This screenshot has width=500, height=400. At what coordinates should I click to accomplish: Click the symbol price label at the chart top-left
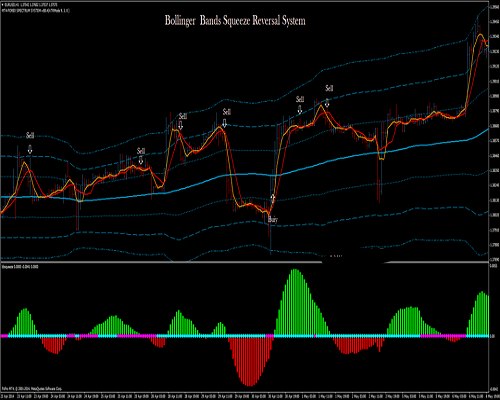(x=31, y=5)
